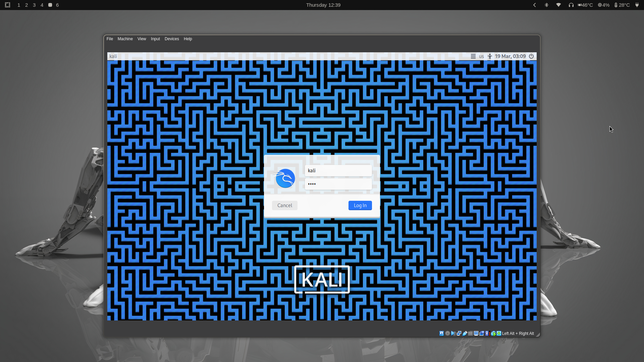Expand the system tray chevron arrow

pyautogui.click(x=535, y=5)
